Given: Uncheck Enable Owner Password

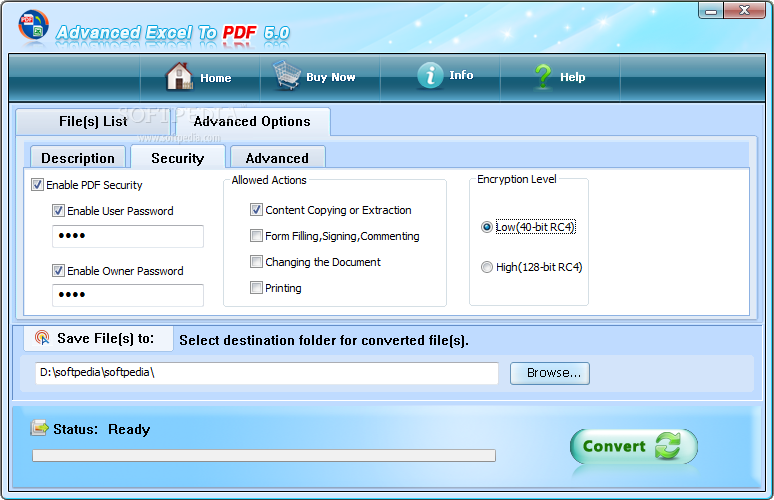Looking at the screenshot, I should [x=58, y=270].
